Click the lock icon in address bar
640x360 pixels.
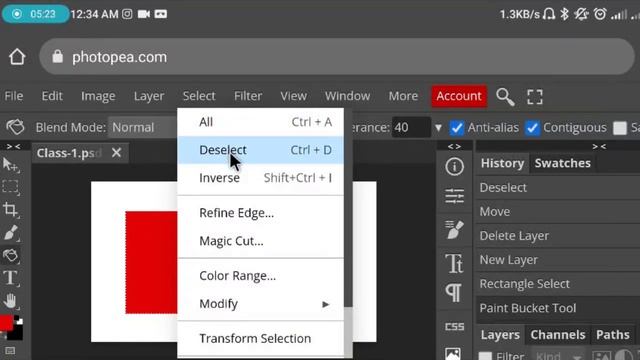pyautogui.click(x=58, y=56)
